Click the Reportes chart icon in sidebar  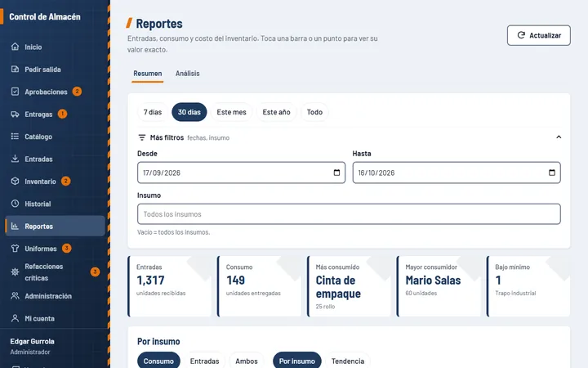tap(15, 226)
